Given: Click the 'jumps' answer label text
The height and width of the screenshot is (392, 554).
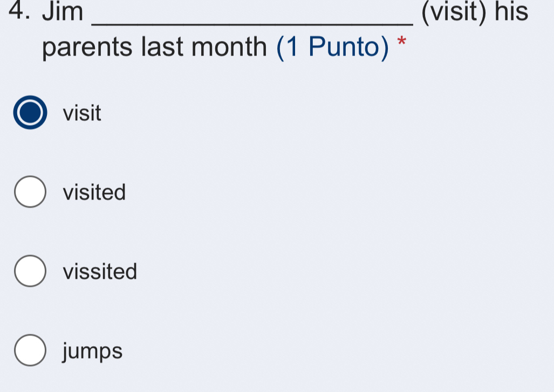Looking at the screenshot, I should point(93,352).
